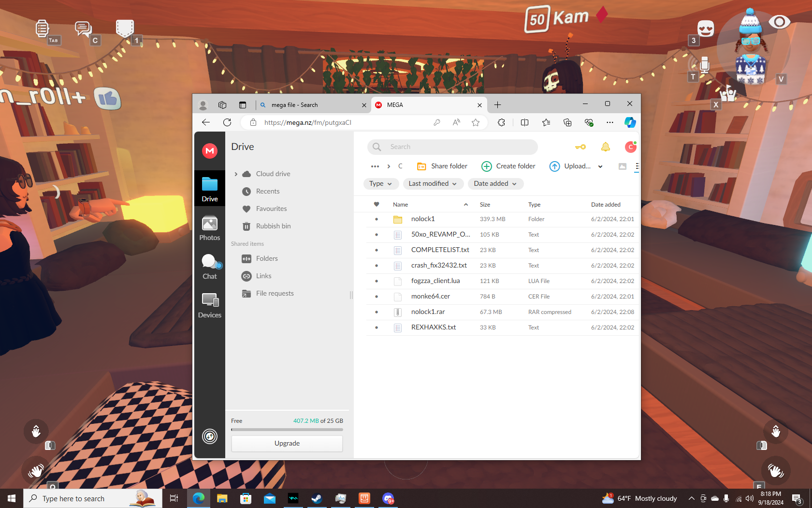Open the account avatar menu in MEGA
812x508 pixels.
[x=631, y=147]
